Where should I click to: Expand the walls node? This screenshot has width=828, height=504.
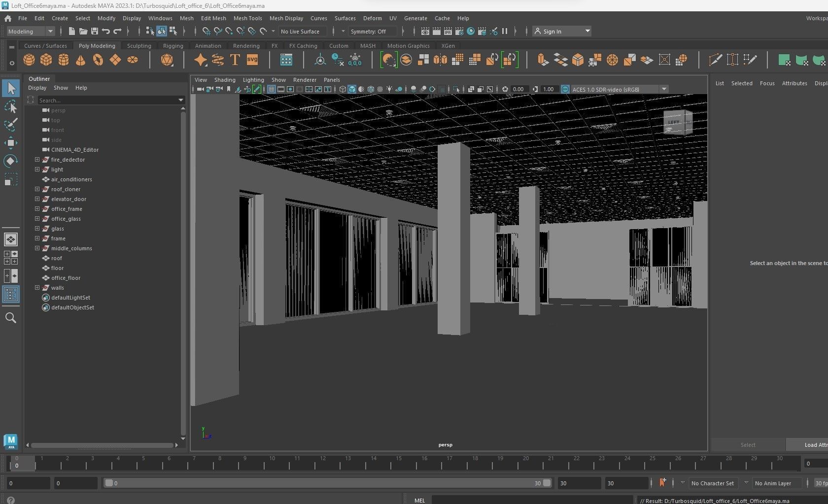tap(37, 288)
